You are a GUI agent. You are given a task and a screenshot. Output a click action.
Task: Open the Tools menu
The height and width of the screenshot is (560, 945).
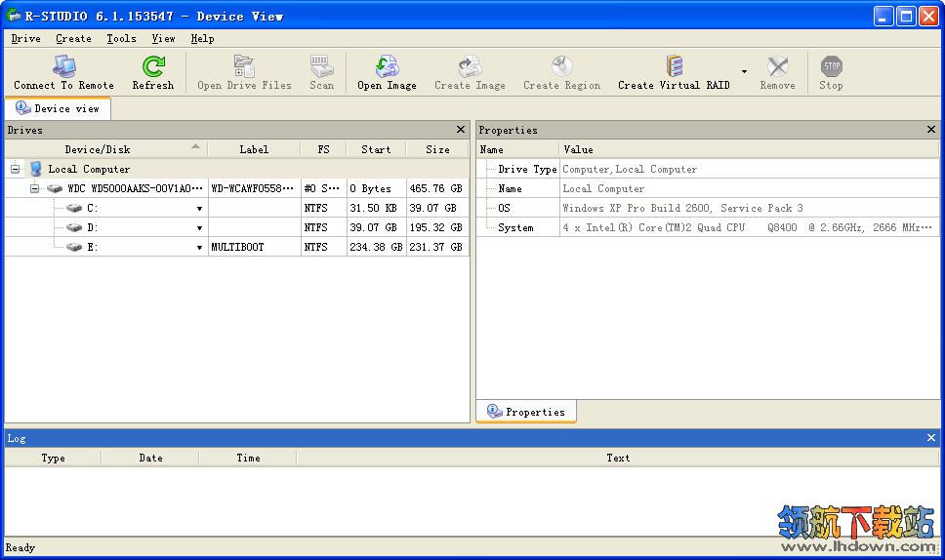pyautogui.click(x=121, y=39)
